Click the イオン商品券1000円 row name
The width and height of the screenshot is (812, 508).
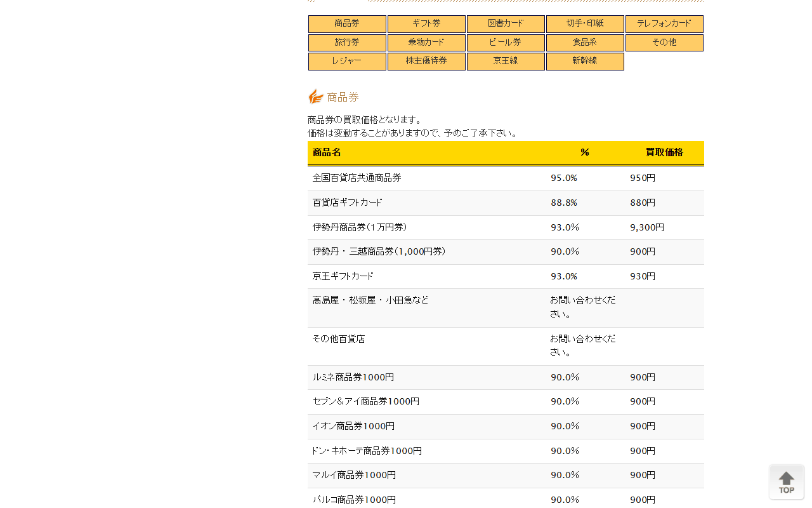353,426
